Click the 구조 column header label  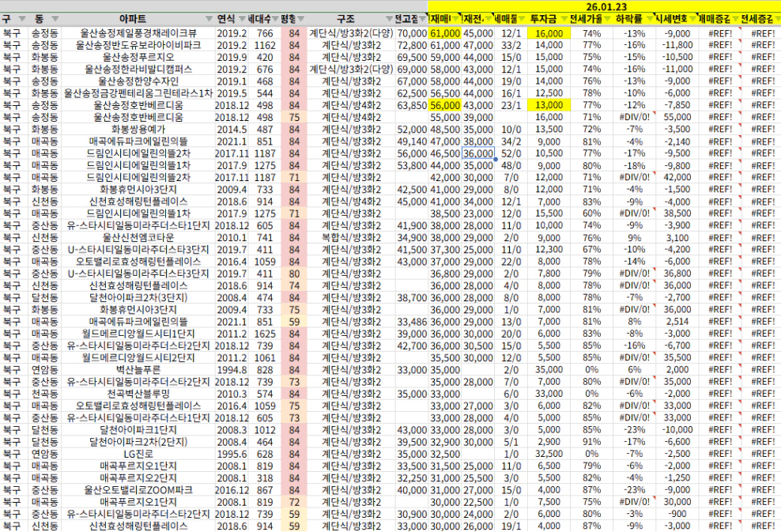[345, 19]
